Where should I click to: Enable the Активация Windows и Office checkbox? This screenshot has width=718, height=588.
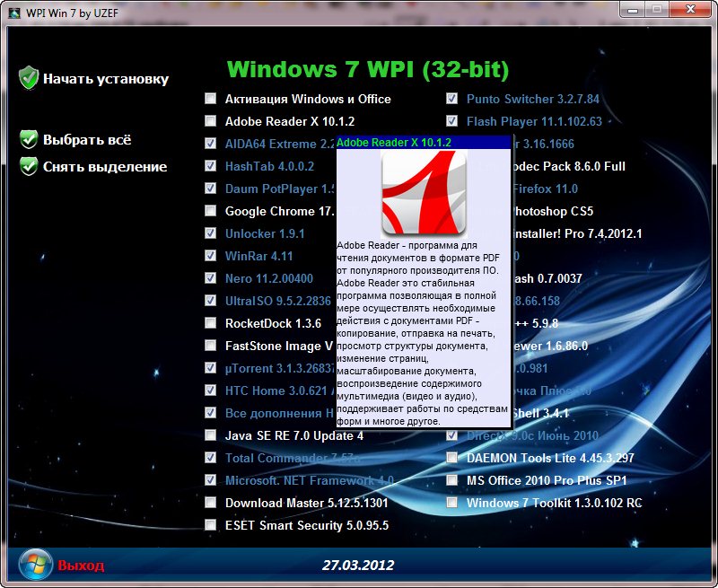[x=210, y=99]
